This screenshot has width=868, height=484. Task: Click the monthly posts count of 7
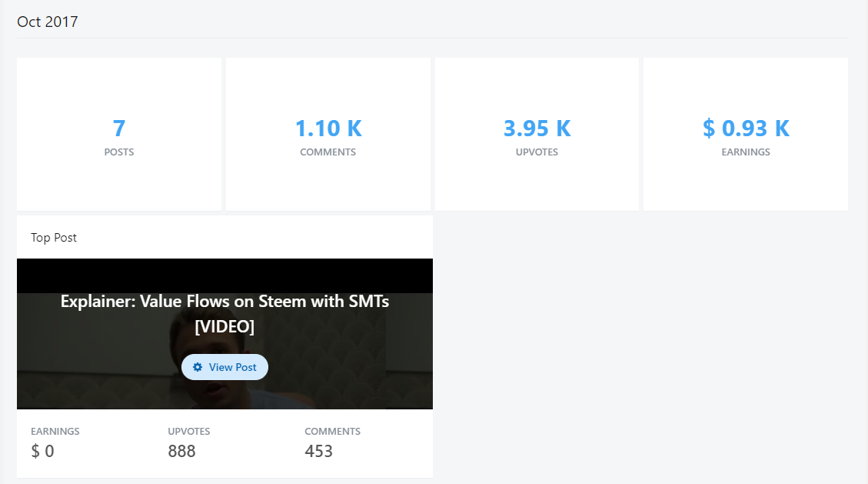point(119,128)
